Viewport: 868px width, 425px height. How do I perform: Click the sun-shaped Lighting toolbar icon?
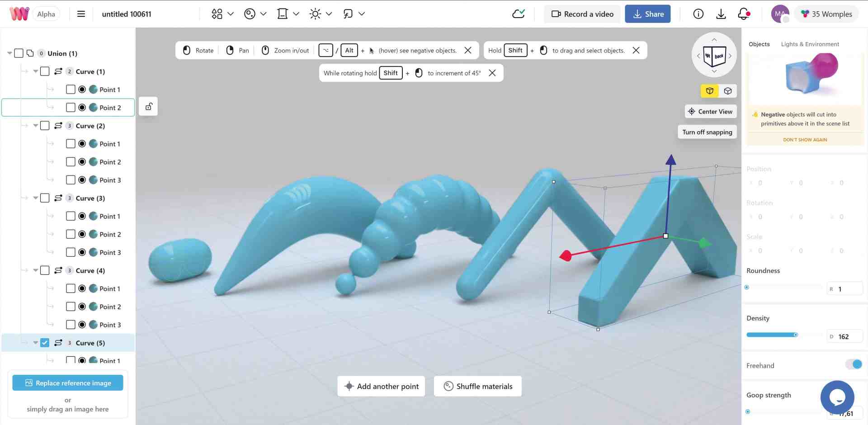(315, 14)
